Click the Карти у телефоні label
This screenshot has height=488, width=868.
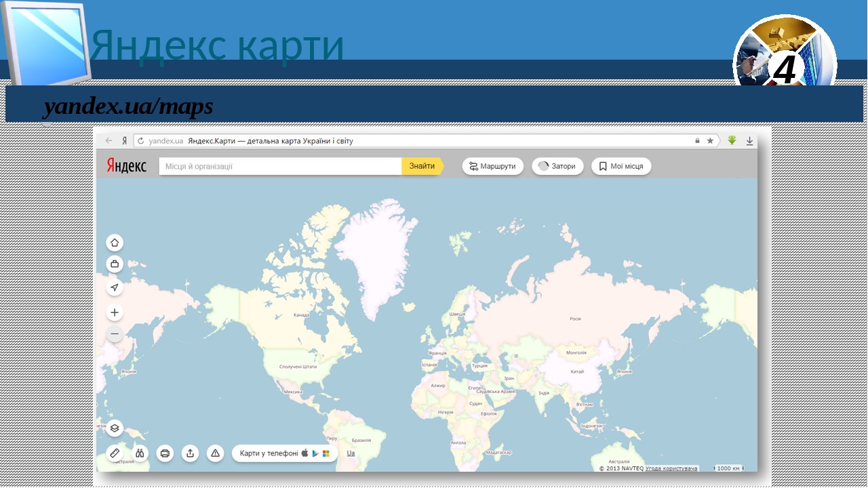pyautogui.click(x=269, y=453)
